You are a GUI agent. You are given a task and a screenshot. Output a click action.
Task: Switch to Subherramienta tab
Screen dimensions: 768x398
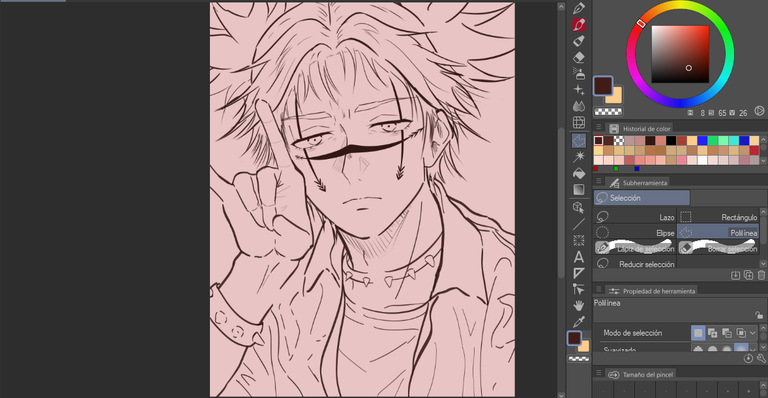point(638,183)
